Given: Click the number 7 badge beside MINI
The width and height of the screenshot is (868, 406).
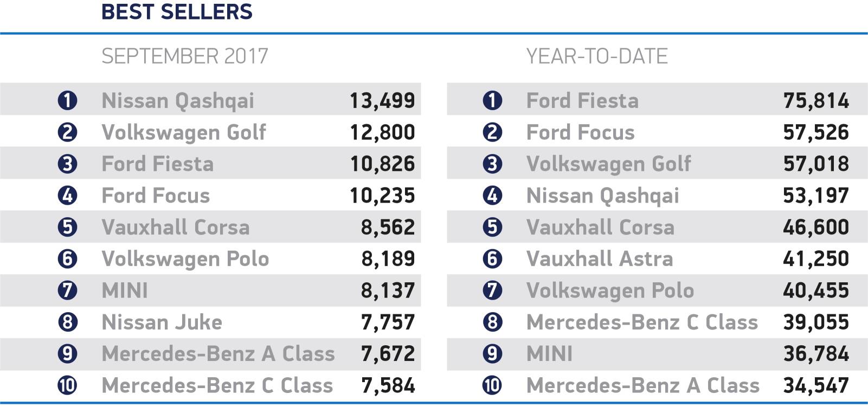Looking at the screenshot, I should [67, 290].
